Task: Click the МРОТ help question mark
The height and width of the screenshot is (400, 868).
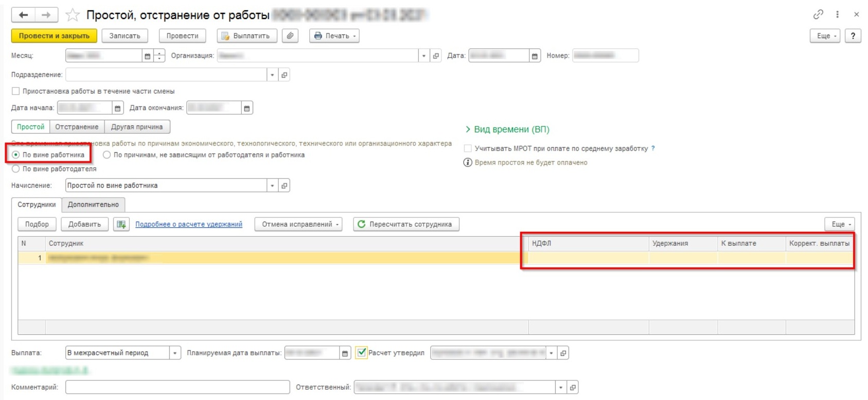Action: pos(653,148)
